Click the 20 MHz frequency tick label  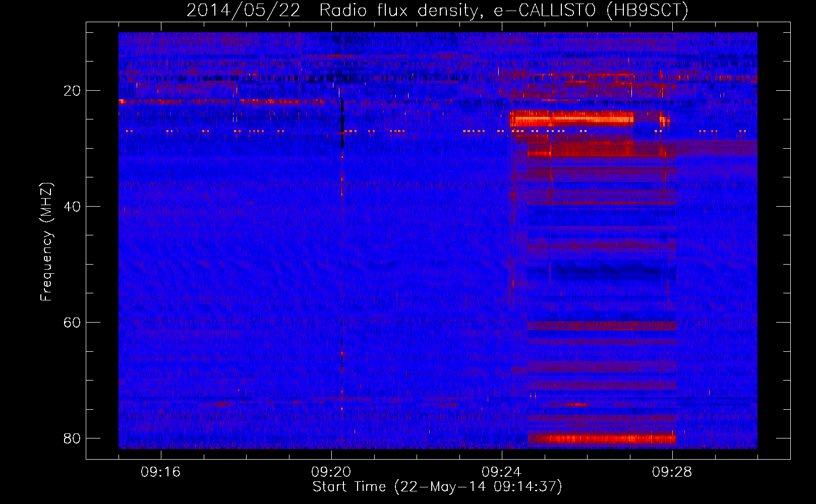point(72,91)
